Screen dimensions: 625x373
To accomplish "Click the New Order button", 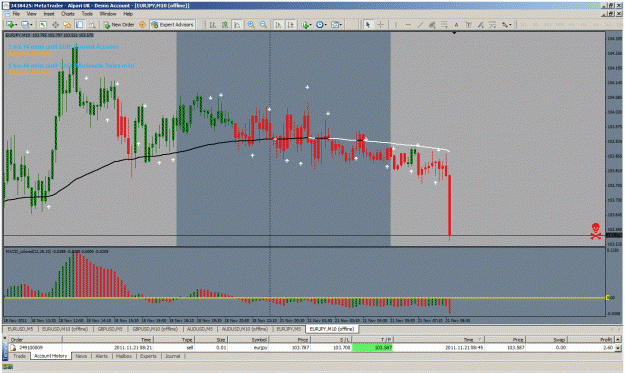I will [x=119, y=25].
